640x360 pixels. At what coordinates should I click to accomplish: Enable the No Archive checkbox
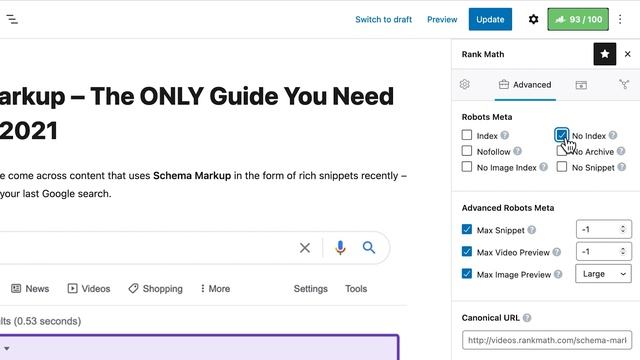pos(562,151)
